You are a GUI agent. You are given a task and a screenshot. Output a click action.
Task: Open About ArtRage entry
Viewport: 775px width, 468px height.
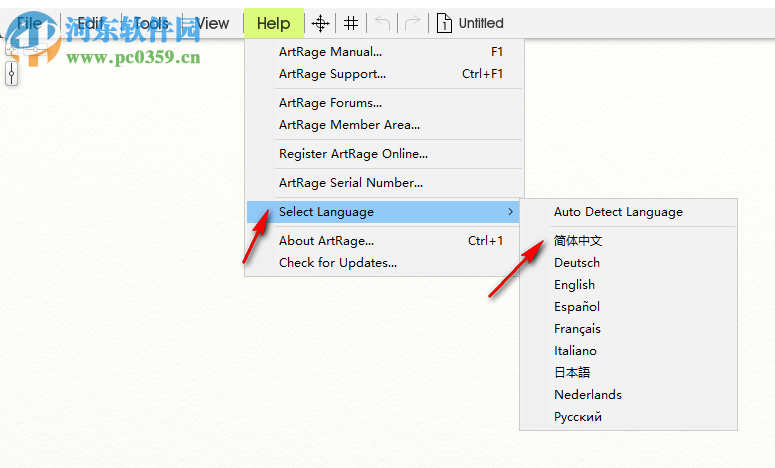(384, 241)
